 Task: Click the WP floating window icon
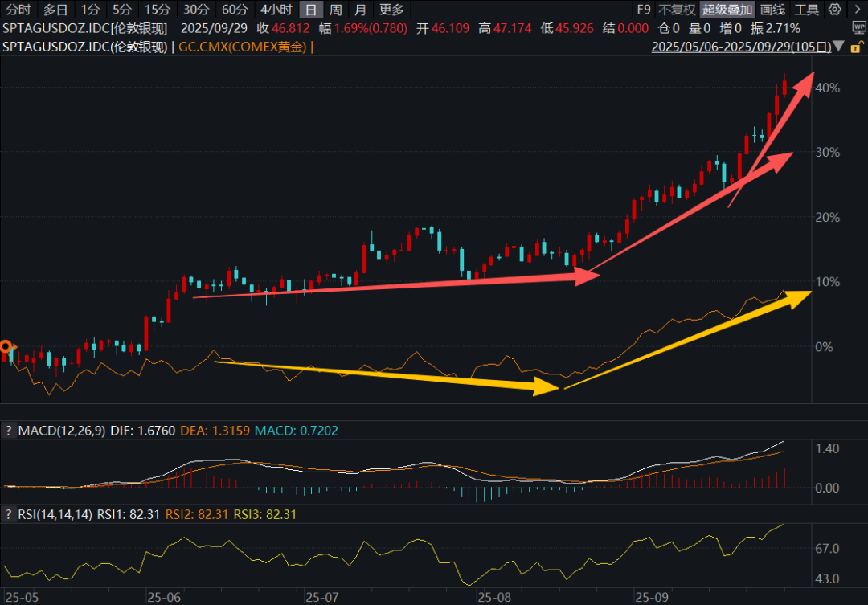[x=858, y=26]
